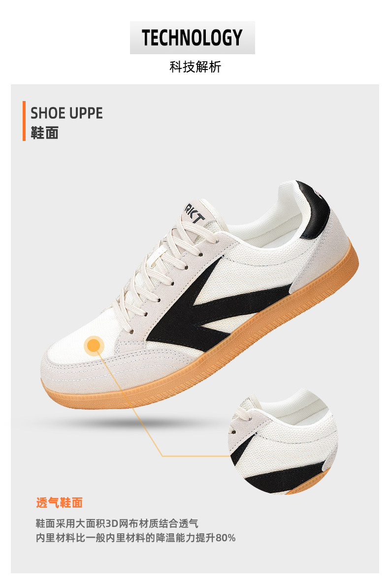Click the 降温能力提升80% description line
The height and width of the screenshot is (588, 389).
pos(136,538)
